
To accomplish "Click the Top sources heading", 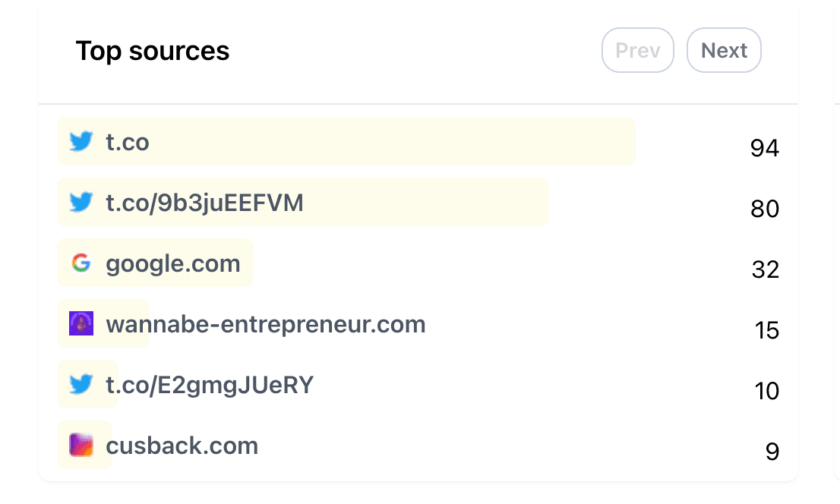I will point(153,51).
